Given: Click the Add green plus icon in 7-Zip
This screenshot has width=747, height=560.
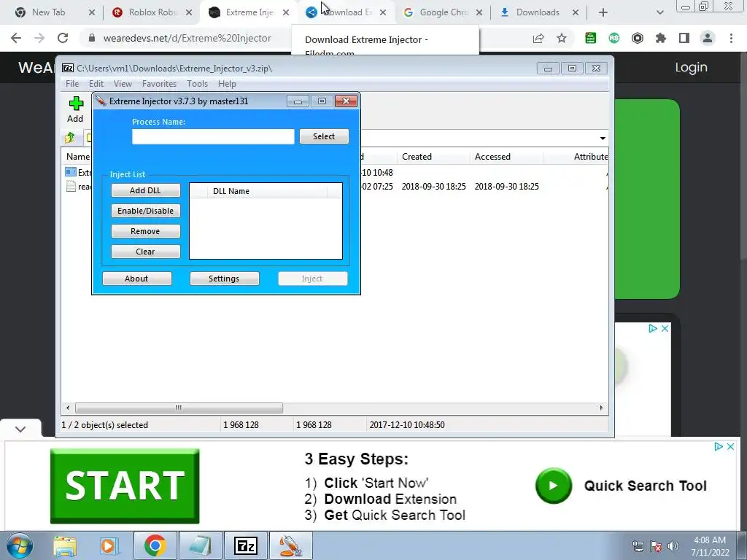Looking at the screenshot, I should (76, 104).
